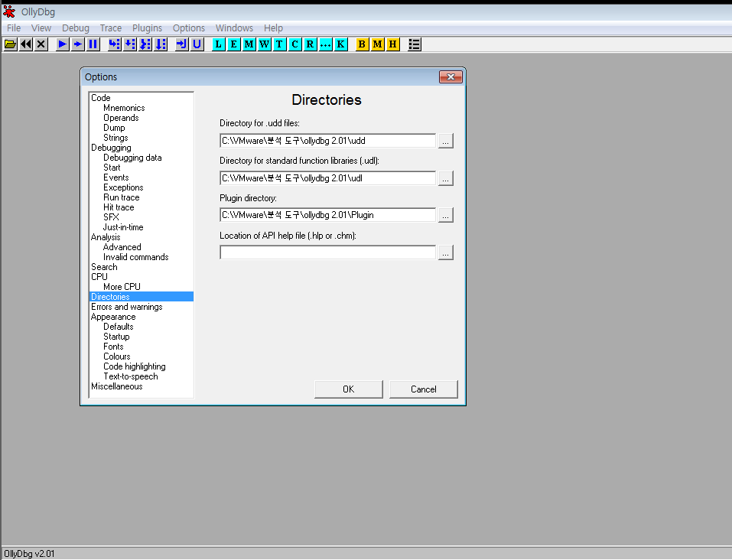Click the Step into toolbar icon
This screenshot has width=732, height=560.
tap(115, 44)
